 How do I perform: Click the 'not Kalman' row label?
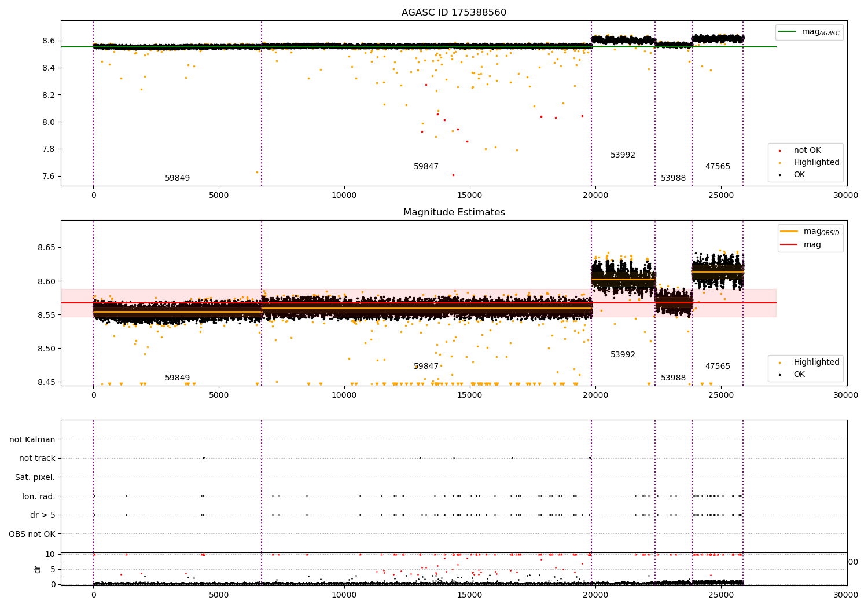(32, 439)
